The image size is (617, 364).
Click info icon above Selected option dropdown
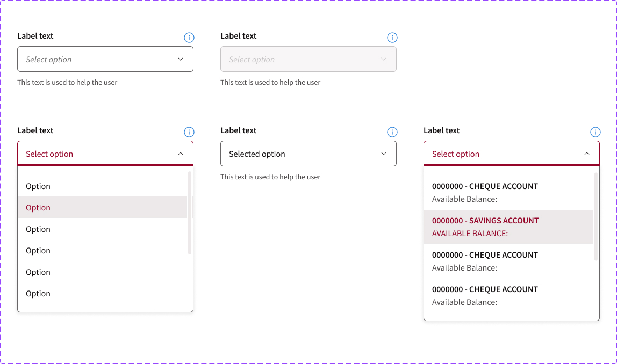(392, 132)
